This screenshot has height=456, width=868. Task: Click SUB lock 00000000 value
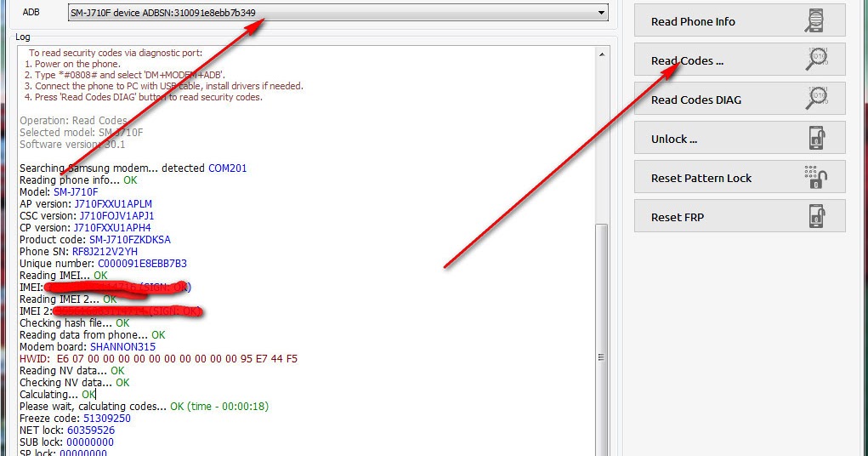(89, 442)
